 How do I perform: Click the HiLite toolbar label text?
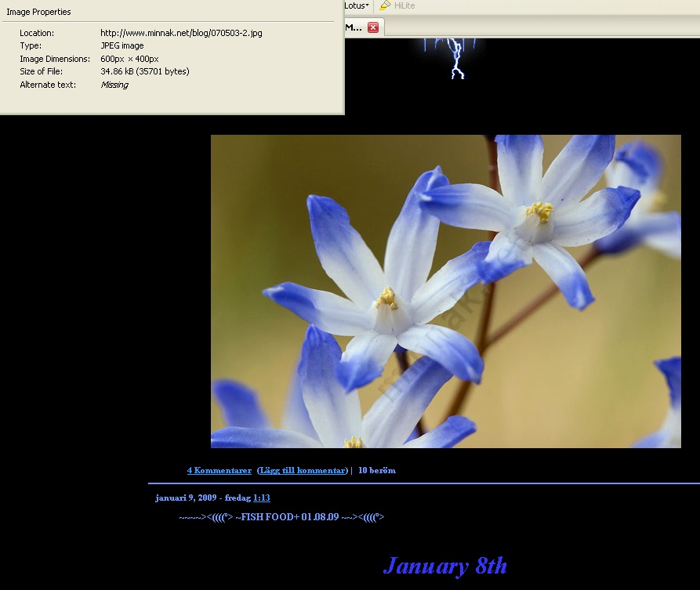(x=404, y=5)
